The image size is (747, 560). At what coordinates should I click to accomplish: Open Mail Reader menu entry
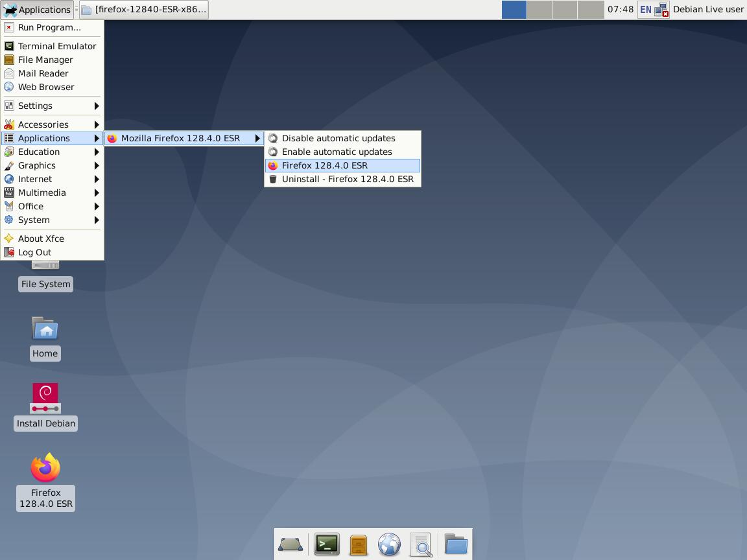pos(52,73)
